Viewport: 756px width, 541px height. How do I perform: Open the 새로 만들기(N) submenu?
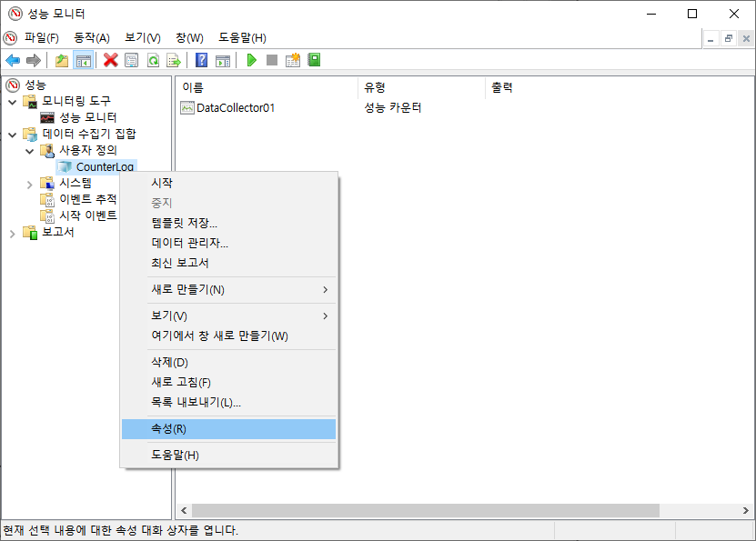(x=228, y=289)
